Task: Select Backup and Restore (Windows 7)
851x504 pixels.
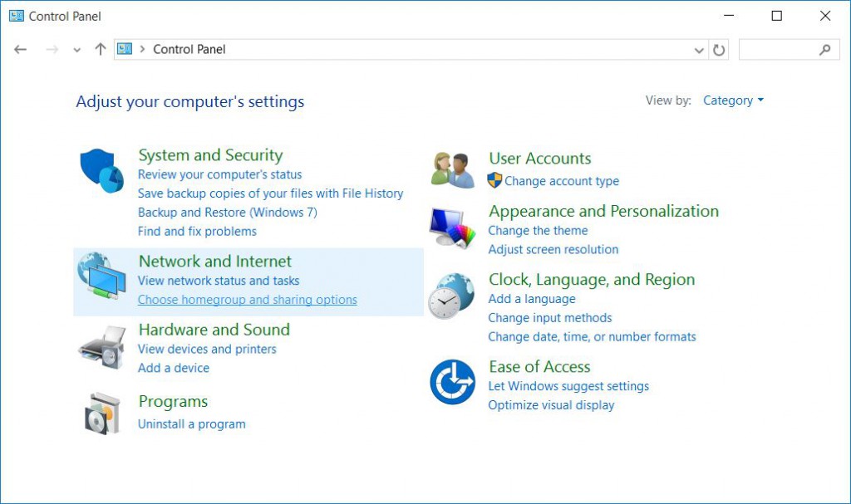Action: click(x=228, y=212)
